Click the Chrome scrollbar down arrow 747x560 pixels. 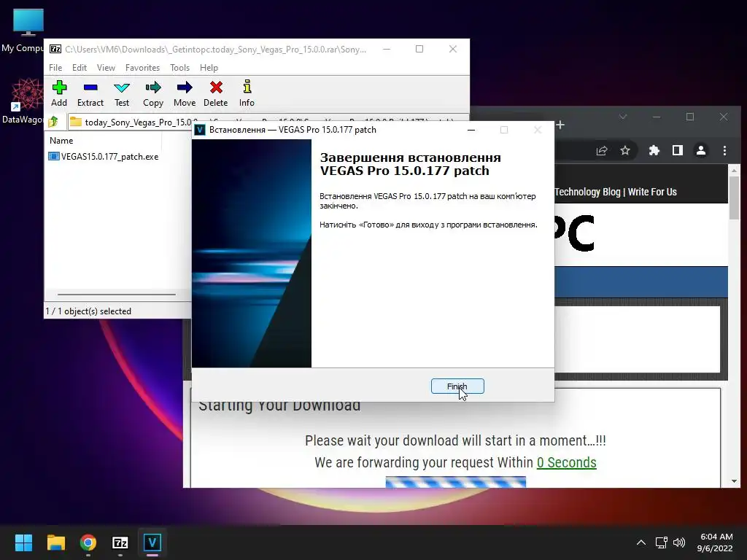click(734, 481)
